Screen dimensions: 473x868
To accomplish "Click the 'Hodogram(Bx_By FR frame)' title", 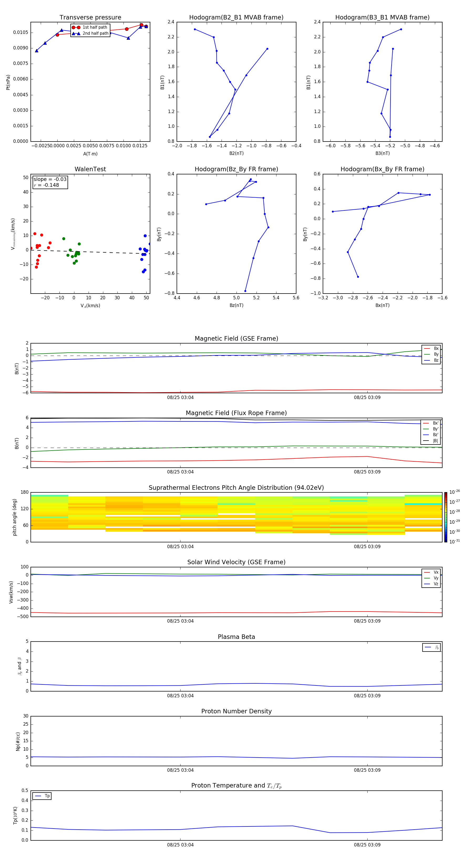I will click(x=382, y=169).
